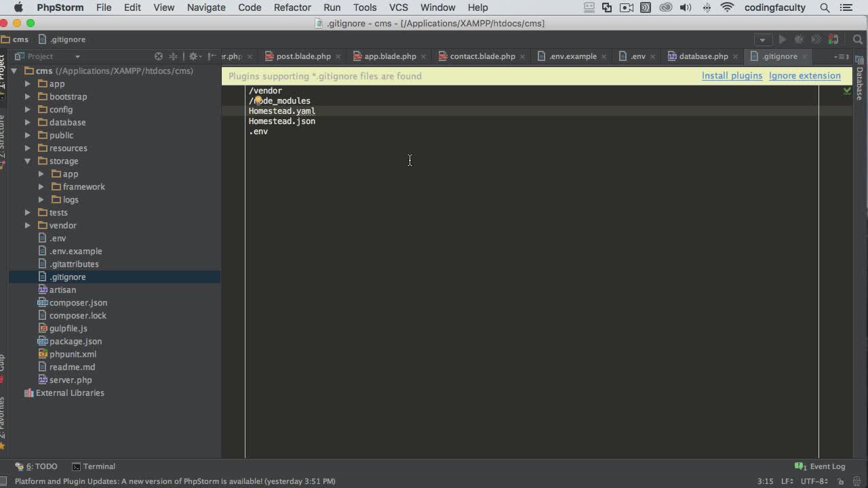Open the Favorites side tool window
The width and height of the screenshot is (868, 488).
pyautogui.click(x=3, y=422)
